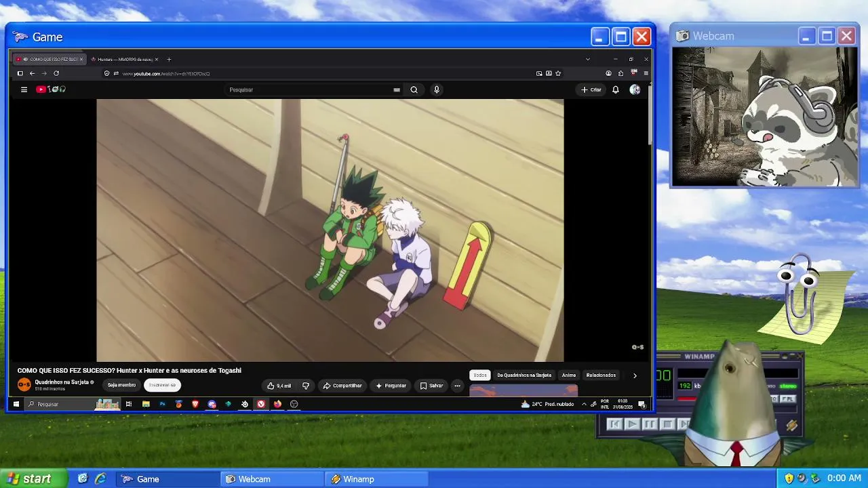The width and height of the screenshot is (868, 488).
Task: Pause playback in Winamp
Action: pos(649,424)
